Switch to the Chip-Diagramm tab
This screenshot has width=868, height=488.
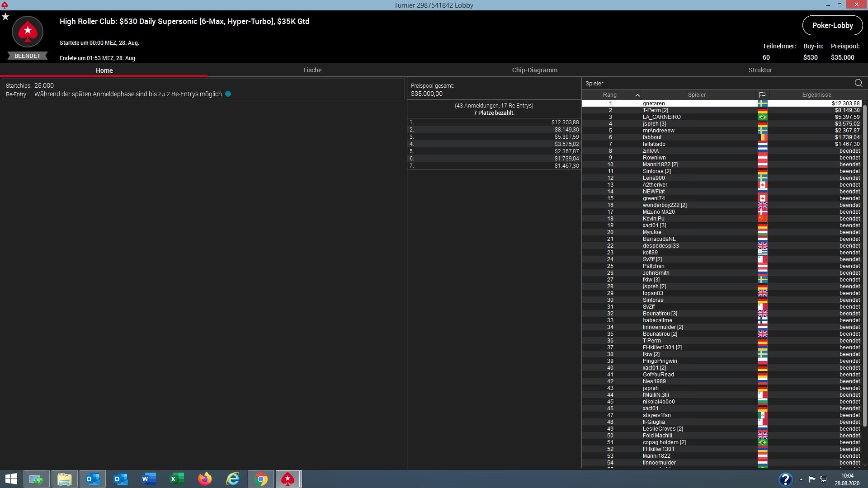pos(534,70)
